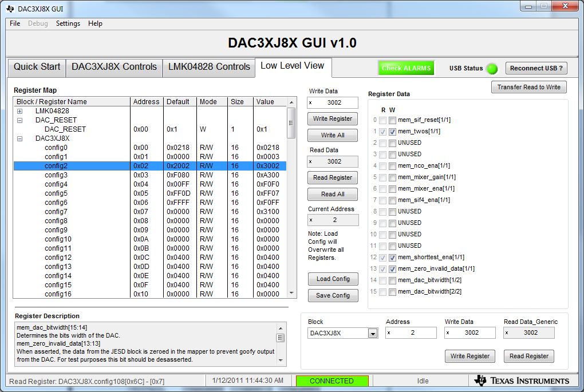
Task: Click Register Description scroll down arrow
Action: 281,360
